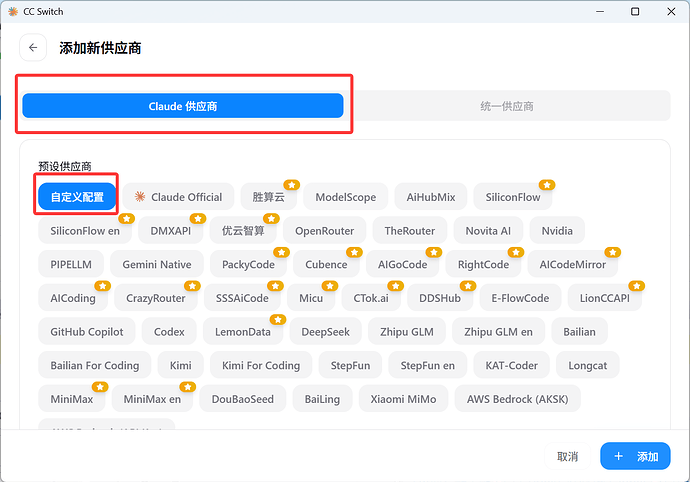
Task: Choose the GitHub Copilot preset
Action: [87, 331]
